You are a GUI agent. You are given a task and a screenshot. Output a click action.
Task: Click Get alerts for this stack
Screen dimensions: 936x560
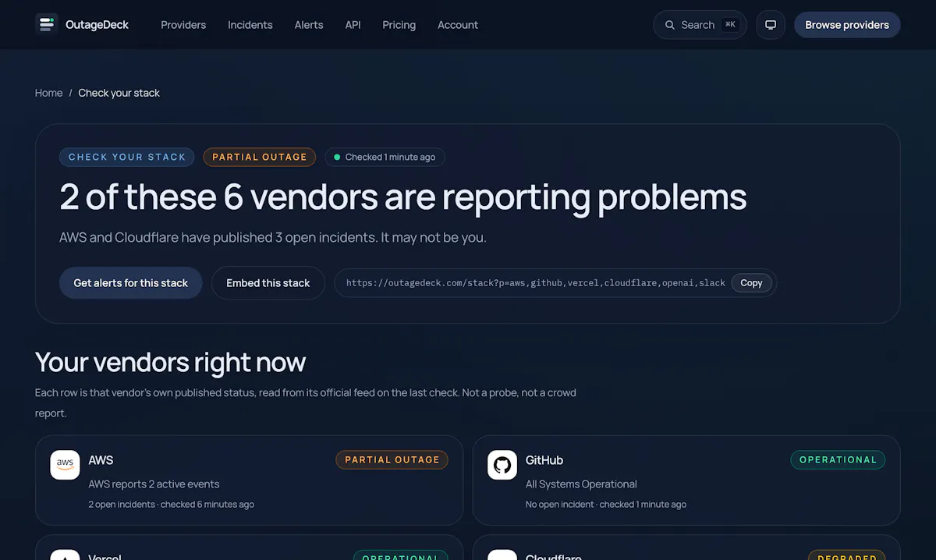click(131, 283)
